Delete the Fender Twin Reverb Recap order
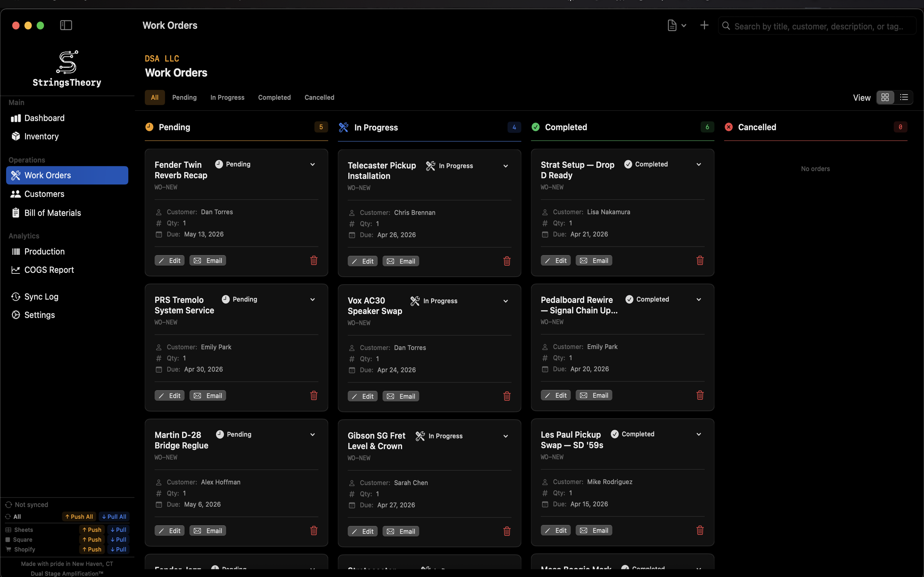 pos(313,260)
